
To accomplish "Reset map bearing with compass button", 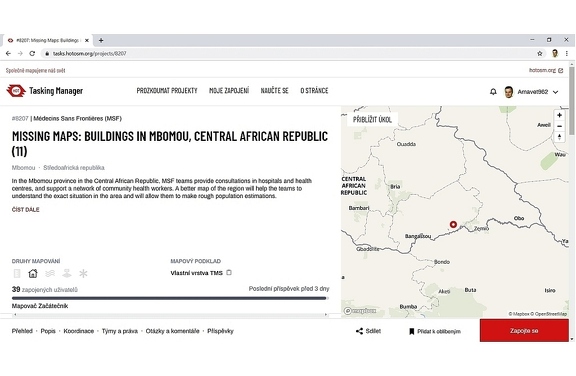I will pyautogui.click(x=559, y=137).
